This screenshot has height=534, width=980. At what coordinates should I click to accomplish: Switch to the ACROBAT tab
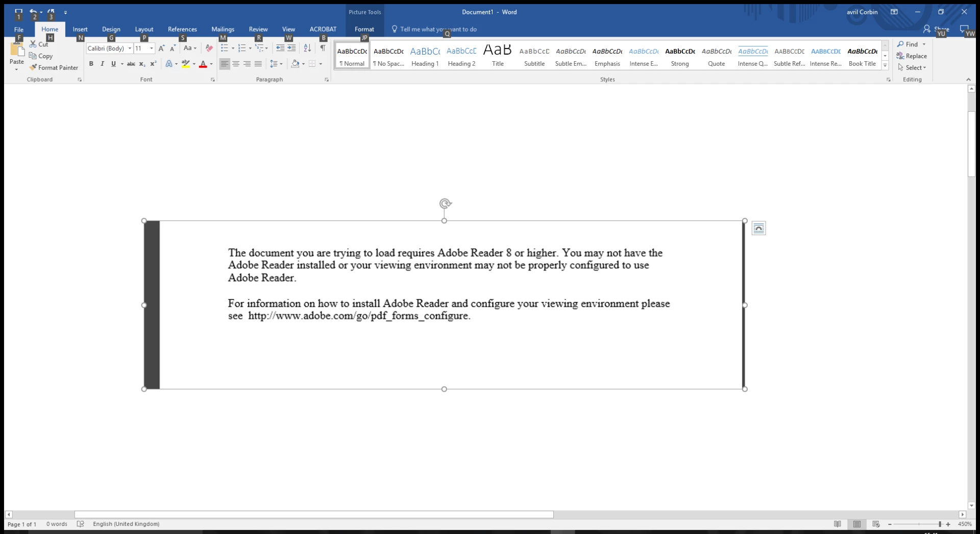[x=323, y=29]
